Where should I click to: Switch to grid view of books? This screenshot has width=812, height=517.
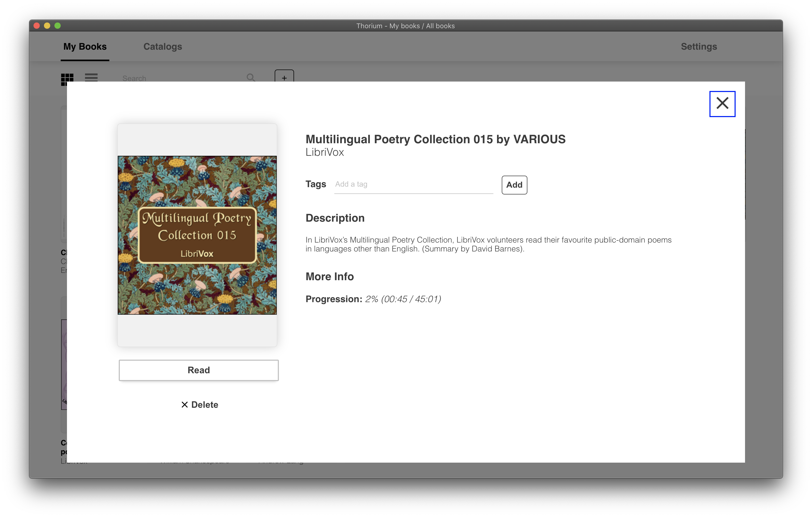[x=67, y=78]
